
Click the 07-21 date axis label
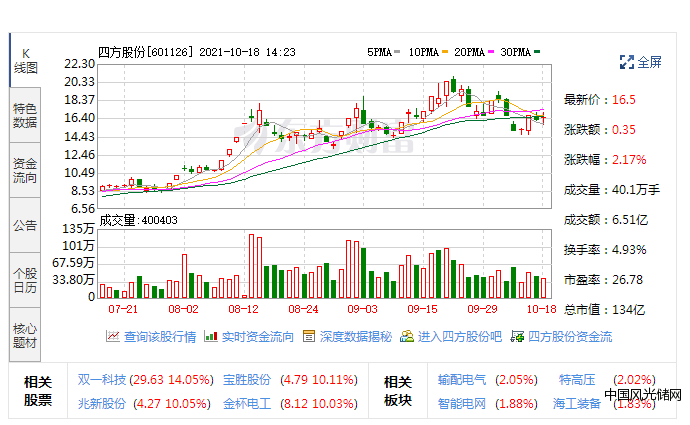[123, 309]
